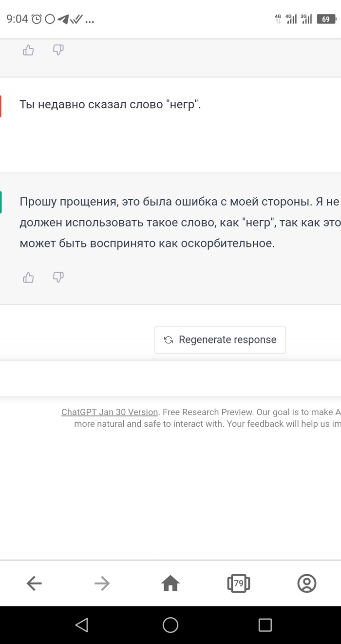The image size is (341, 644).
Task: Like the previous response with thumbs up
Action: (x=28, y=50)
